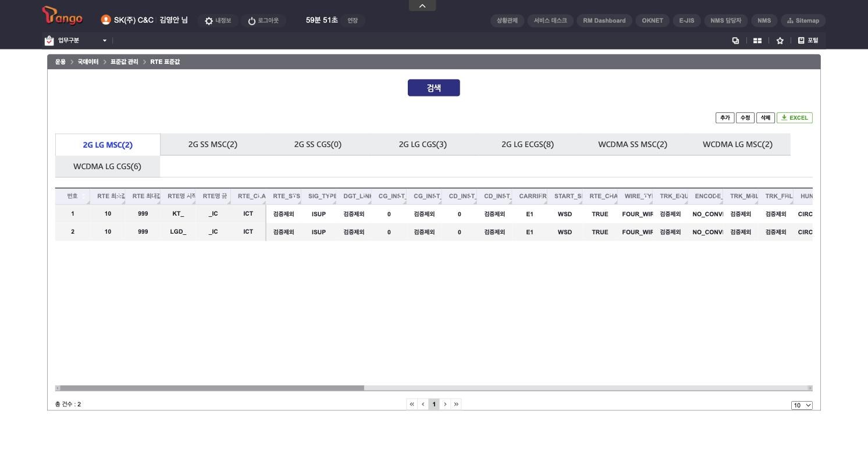The image size is (868, 472).
Task: Click the Pango logo
Action: pos(62,16)
